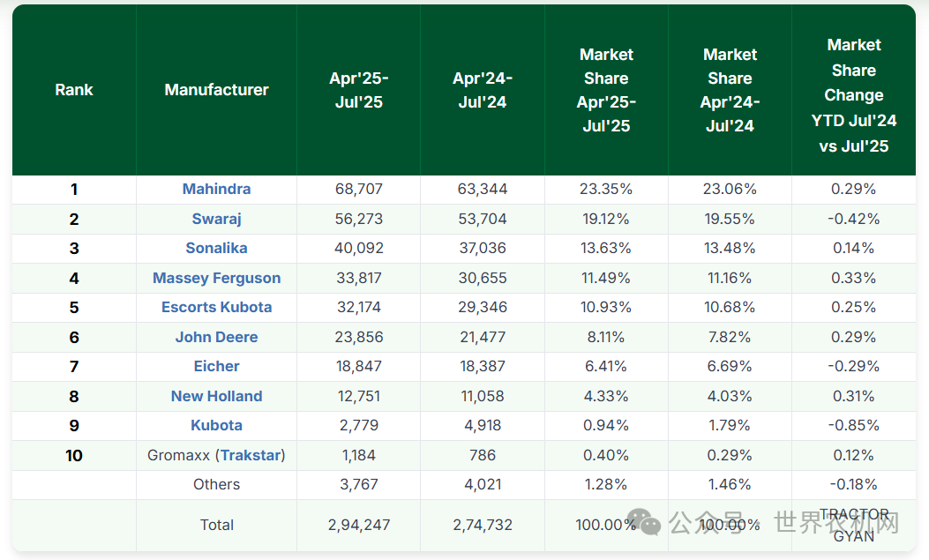
Task: Open the Eicher manufacturer link
Action: click(x=216, y=366)
